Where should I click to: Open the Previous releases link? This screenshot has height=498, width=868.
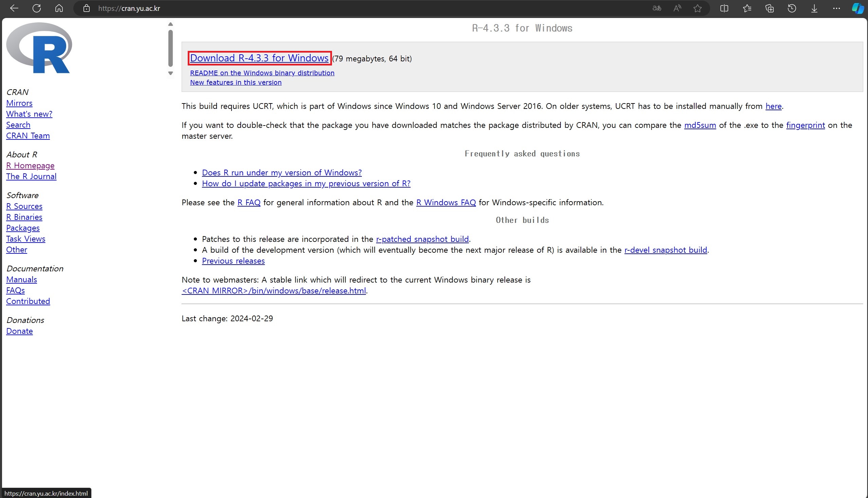click(233, 261)
